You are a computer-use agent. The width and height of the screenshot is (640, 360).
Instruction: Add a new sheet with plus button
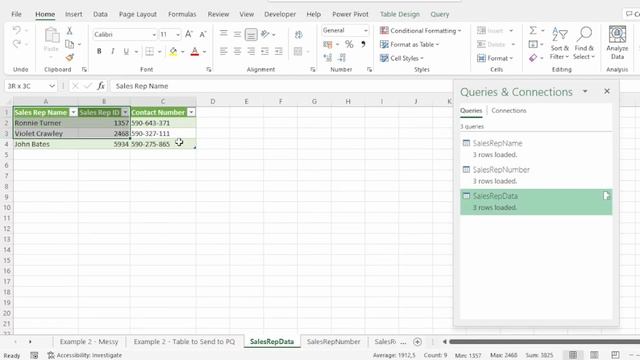(x=417, y=342)
